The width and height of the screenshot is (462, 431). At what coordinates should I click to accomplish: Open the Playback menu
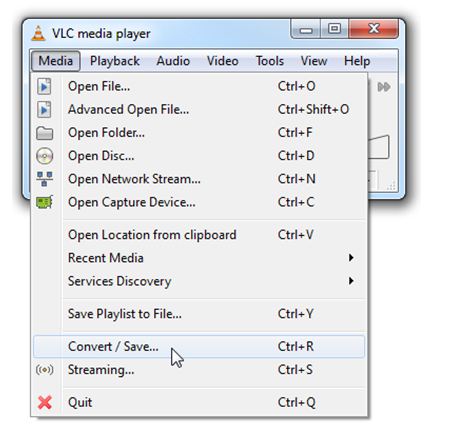pyautogui.click(x=115, y=61)
